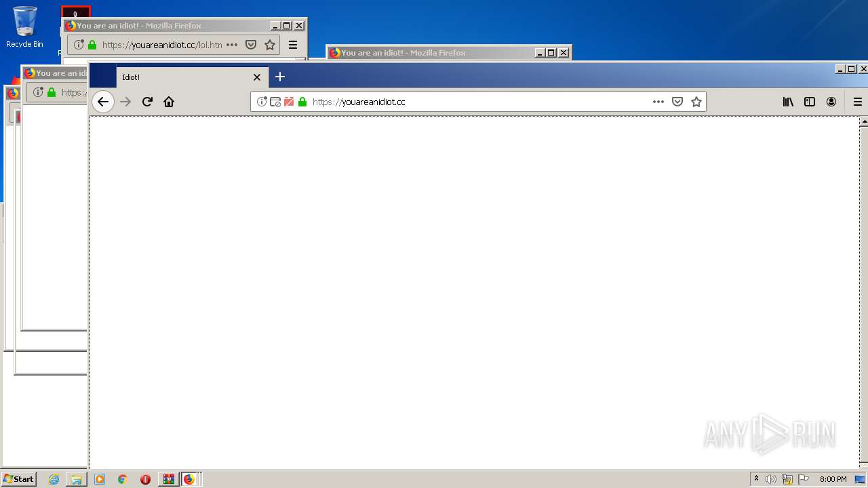Bookmark this page in the front window
The height and width of the screenshot is (488, 868).
coord(696,102)
